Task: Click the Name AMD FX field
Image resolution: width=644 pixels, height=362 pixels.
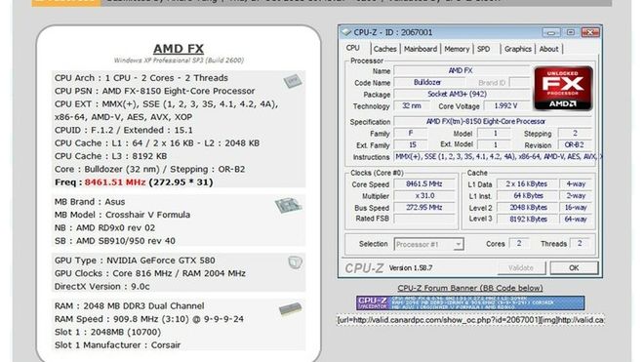Action: coord(462,70)
